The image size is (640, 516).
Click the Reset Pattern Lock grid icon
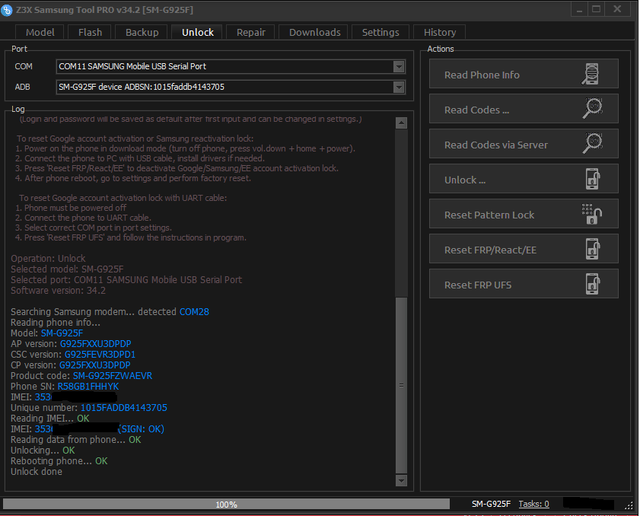(592, 214)
